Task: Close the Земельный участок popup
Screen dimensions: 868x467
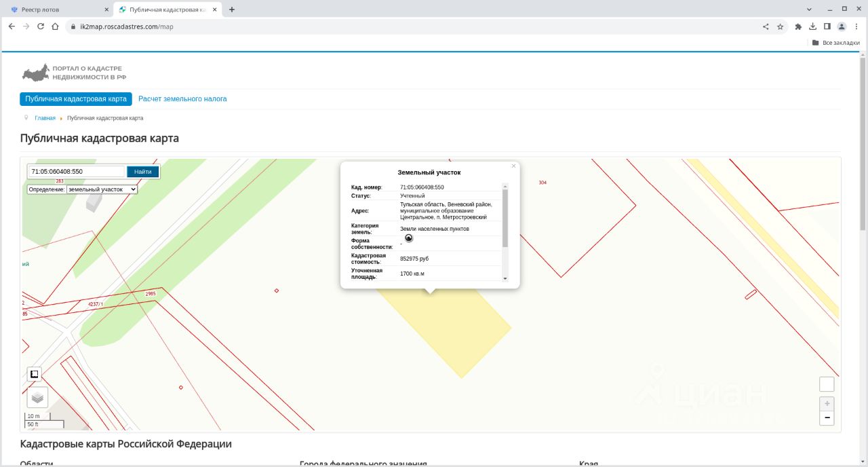Action: 513,166
